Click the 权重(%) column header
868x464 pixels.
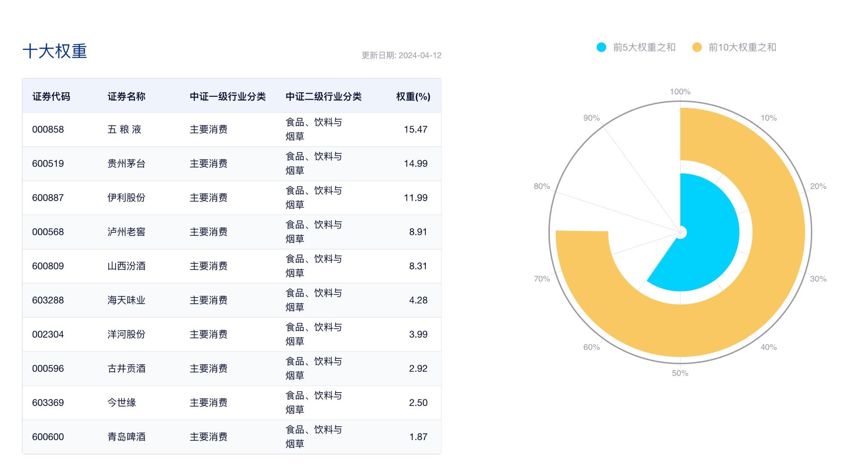(413, 96)
